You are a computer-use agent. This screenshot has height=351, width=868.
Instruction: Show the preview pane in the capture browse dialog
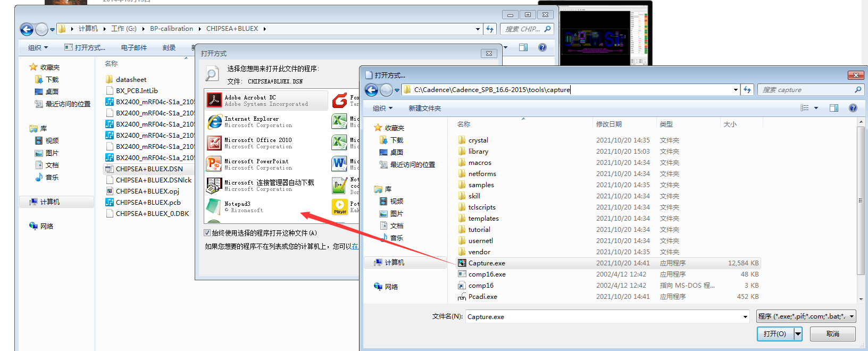click(834, 108)
